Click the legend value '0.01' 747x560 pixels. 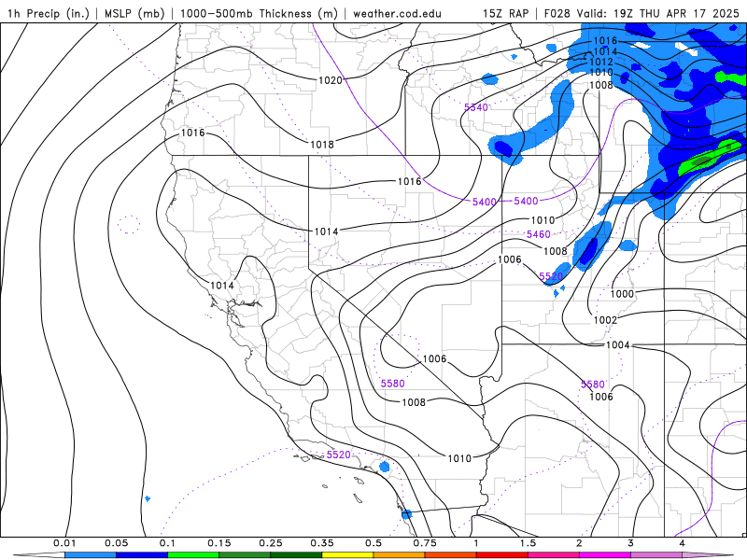64,543
